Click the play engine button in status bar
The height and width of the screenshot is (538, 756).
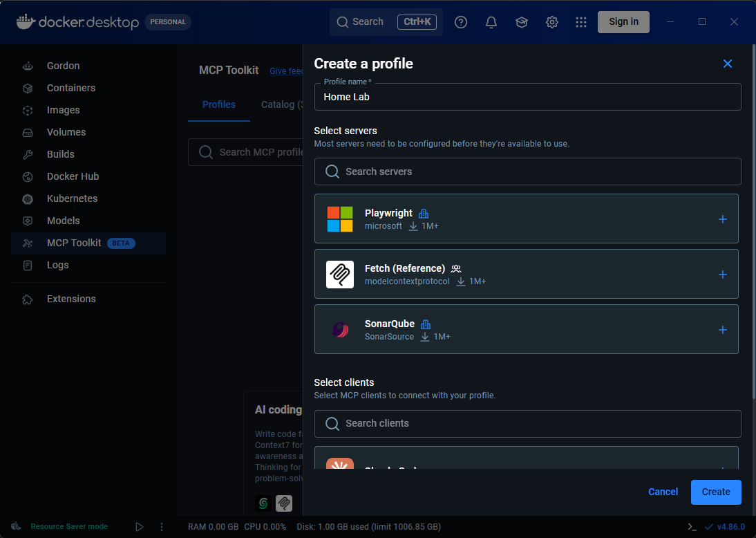coord(140,527)
